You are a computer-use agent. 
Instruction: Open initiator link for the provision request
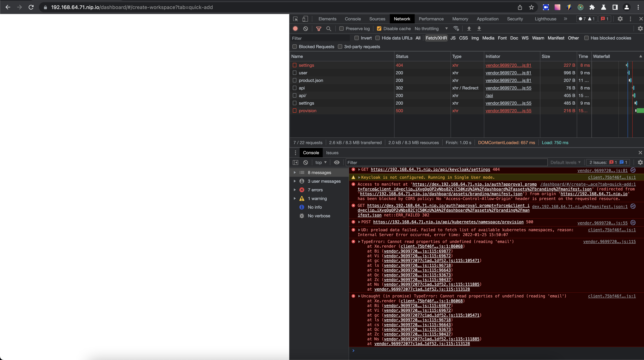[x=508, y=111]
